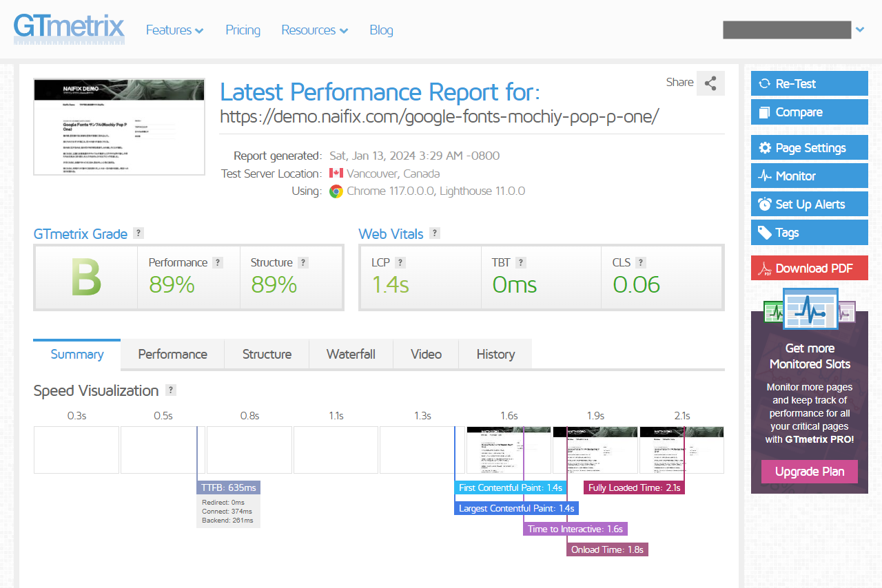Click the 1.9s filmstrip frame
The width and height of the screenshot is (882, 588).
[595, 450]
